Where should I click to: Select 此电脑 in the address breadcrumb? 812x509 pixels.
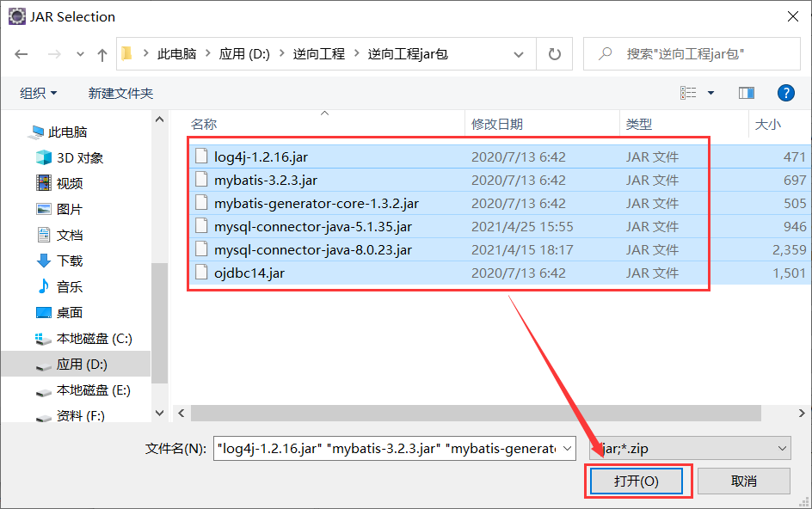(176, 54)
